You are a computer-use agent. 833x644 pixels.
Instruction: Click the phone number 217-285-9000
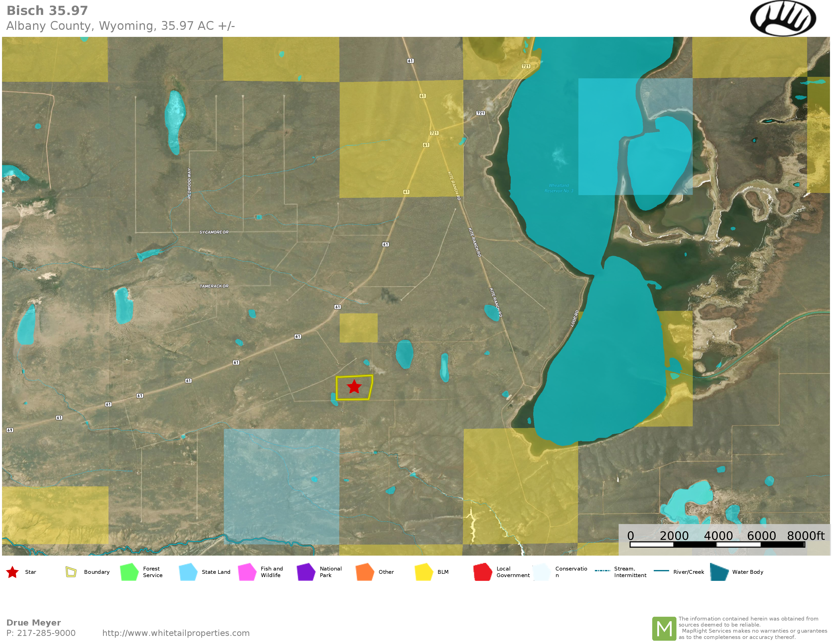46,633
